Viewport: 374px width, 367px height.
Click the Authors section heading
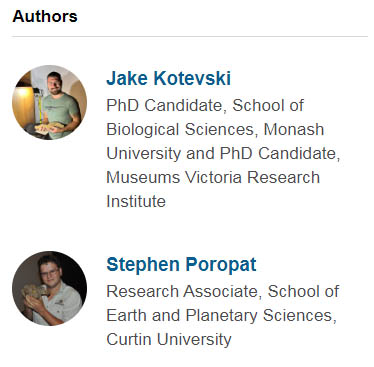[45, 16]
